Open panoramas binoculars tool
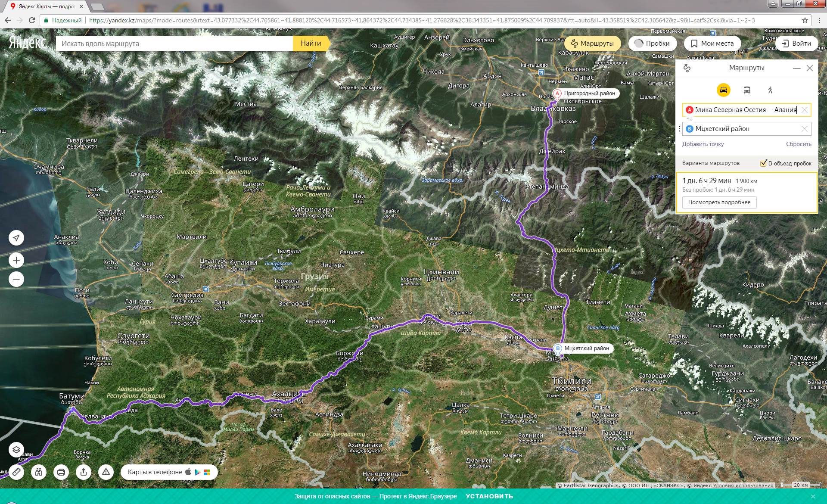Screen dimensions: 827x504 coord(39,472)
